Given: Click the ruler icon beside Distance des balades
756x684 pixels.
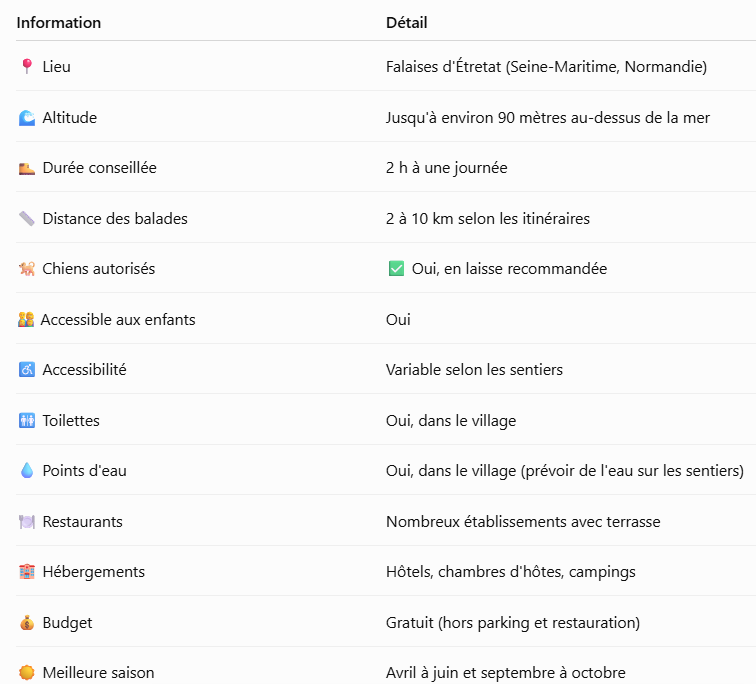Looking at the screenshot, I should 27,218.
